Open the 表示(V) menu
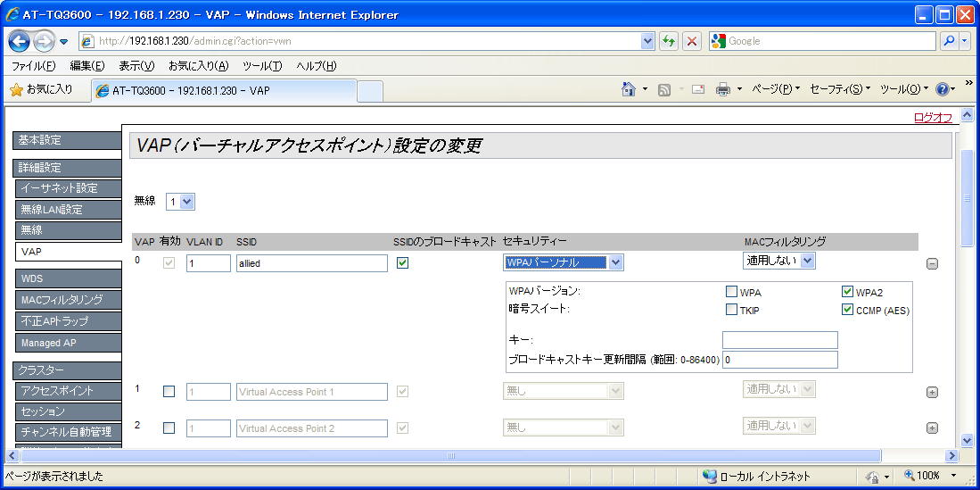Screen dimensions: 980x490 [136, 66]
